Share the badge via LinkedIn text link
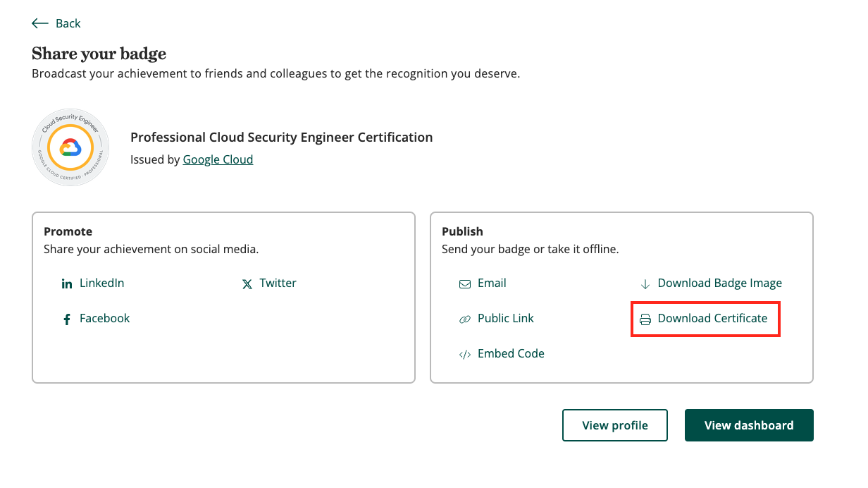The width and height of the screenshot is (868, 488). (x=101, y=283)
